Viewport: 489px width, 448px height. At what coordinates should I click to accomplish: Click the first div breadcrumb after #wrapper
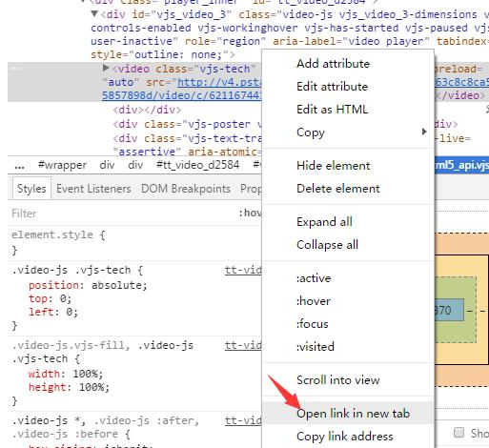(107, 165)
